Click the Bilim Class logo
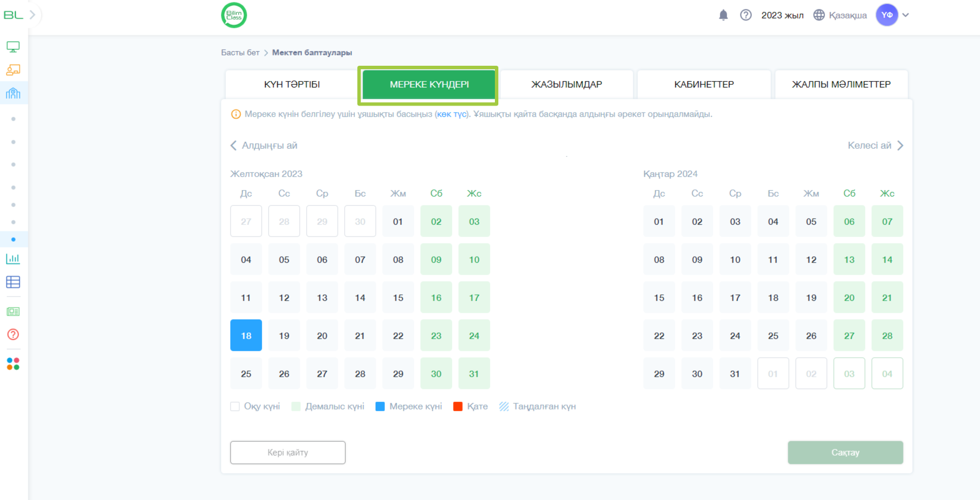The height and width of the screenshot is (500, 980). 234,15
